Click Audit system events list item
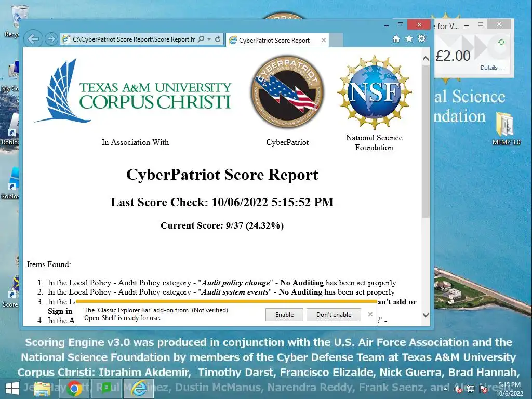Screen dimensions: 532x399 click(221, 292)
